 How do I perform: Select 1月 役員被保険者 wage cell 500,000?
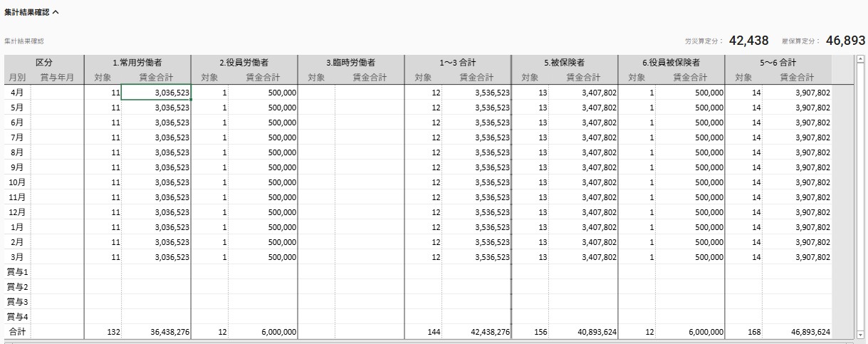pos(690,227)
